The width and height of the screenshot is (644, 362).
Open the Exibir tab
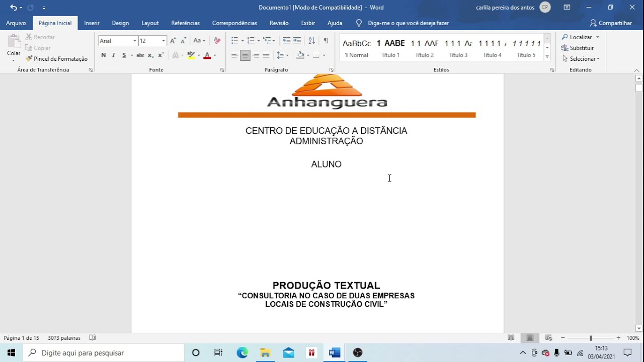coord(308,23)
